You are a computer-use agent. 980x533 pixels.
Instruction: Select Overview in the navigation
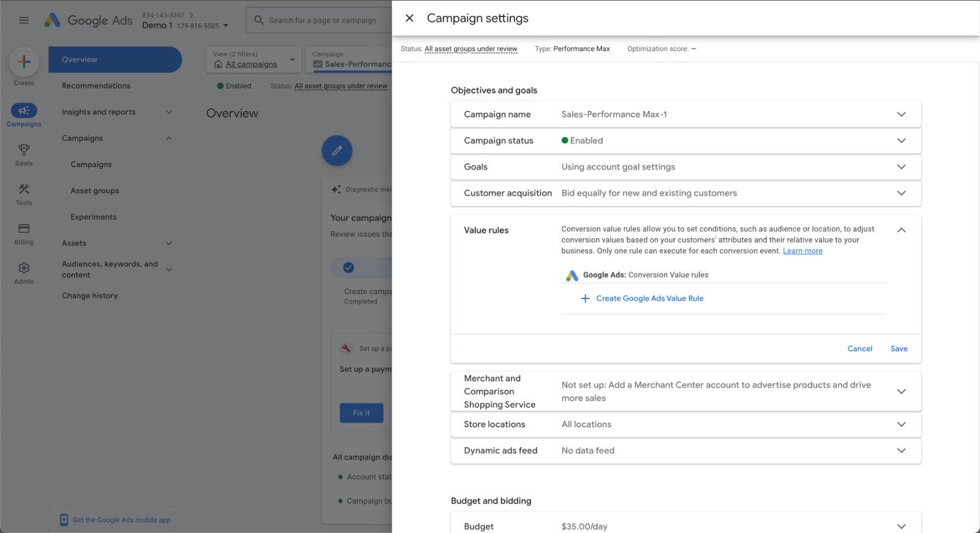[x=115, y=59]
